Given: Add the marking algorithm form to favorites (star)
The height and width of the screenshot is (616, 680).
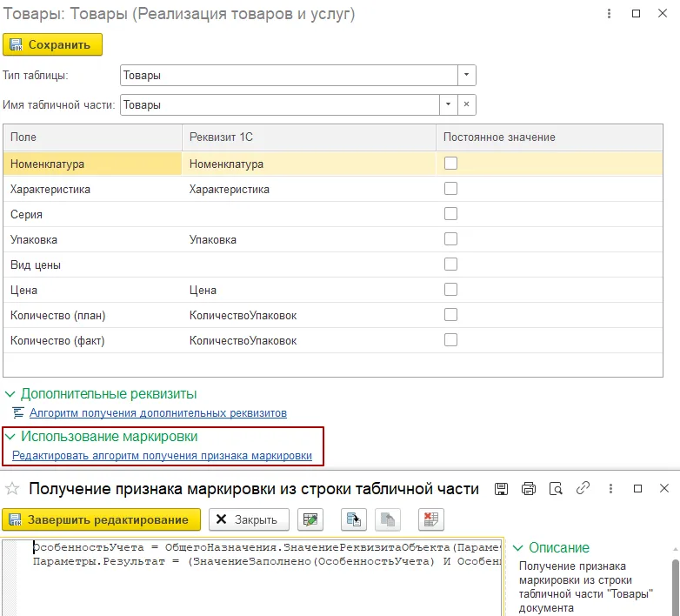Looking at the screenshot, I should pos(13,489).
